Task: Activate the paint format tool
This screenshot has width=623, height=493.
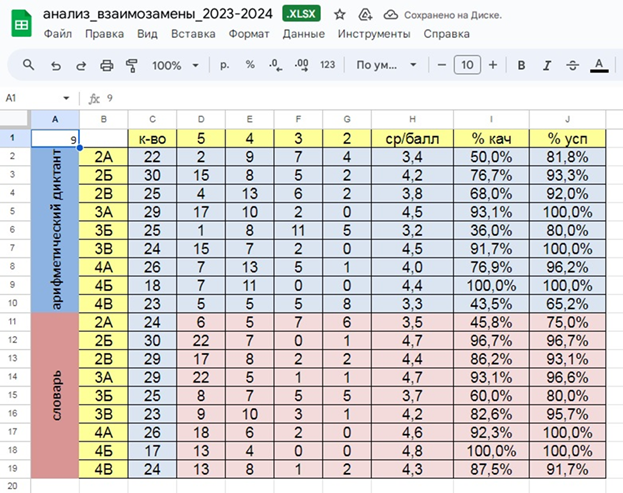Action: click(131, 65)
